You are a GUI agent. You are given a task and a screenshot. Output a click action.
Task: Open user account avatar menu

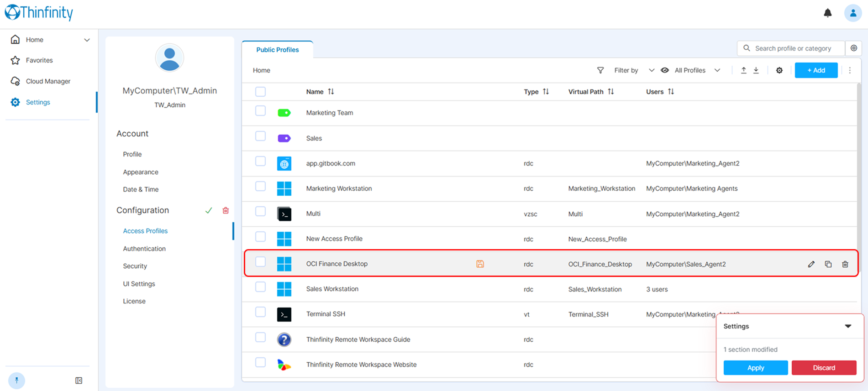point(852,13)
